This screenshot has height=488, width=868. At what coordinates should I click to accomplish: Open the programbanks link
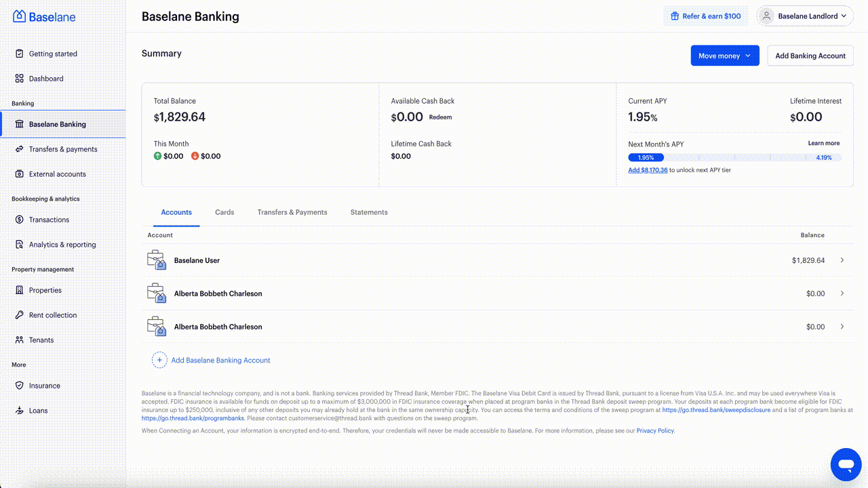[193, 418]
